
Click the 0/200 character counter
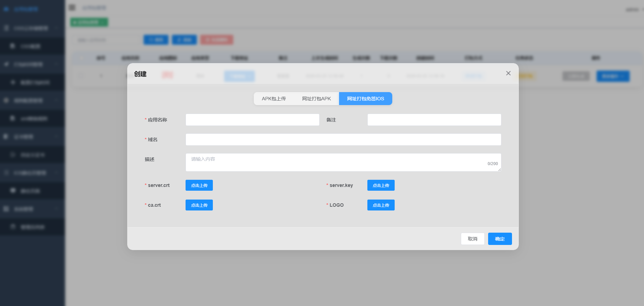pos(493,164)
